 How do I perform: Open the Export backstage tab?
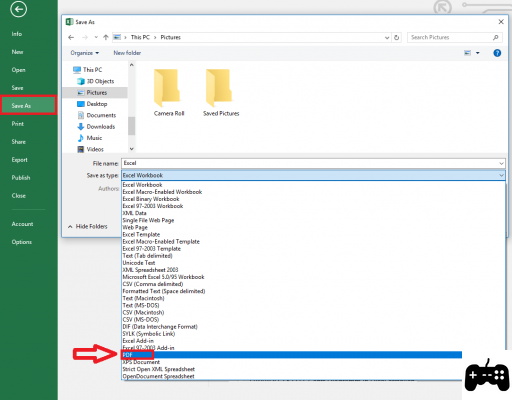click(x=19, y=160)
